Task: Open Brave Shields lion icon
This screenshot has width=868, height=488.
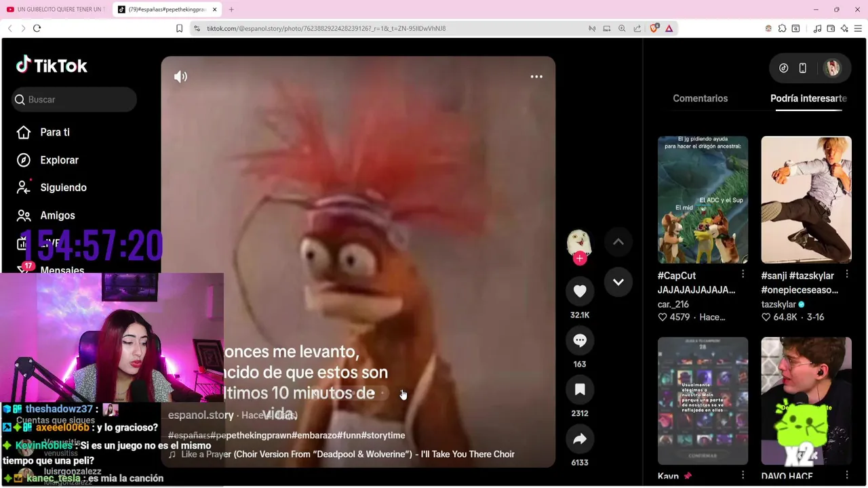Action: 654,28
